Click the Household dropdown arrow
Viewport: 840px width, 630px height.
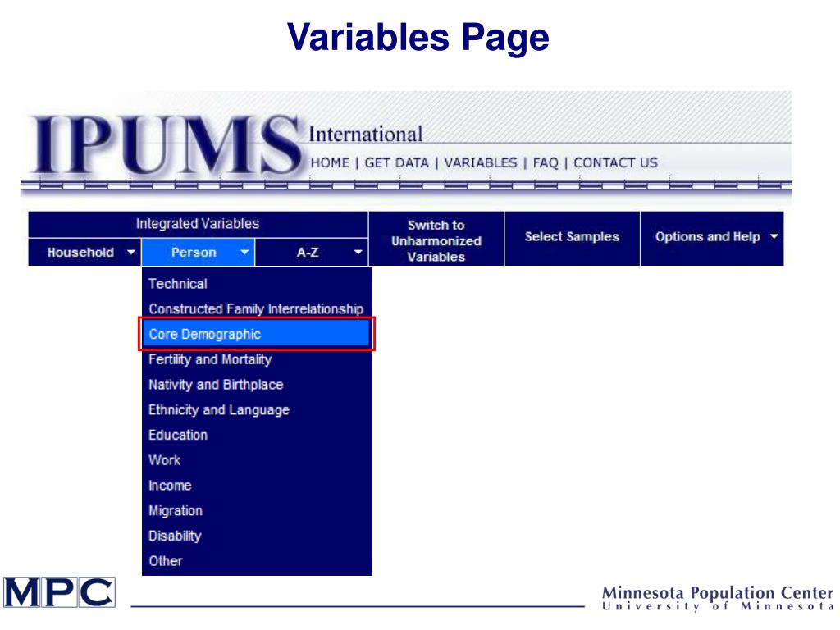click(130, 252)
